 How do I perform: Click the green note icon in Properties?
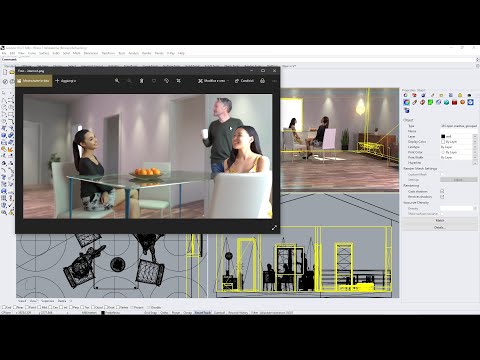(x=430, y=102)
